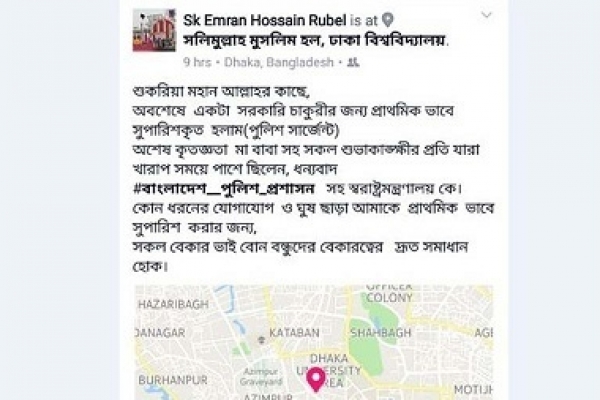Open the Salimullah Muslim Hall location link

coord(316,40)
